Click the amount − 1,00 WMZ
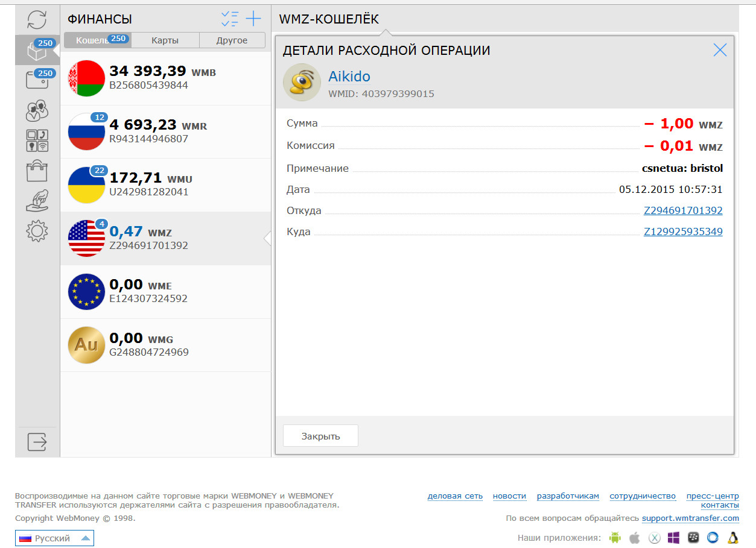The image size is (756, 548). click(683, 124)
